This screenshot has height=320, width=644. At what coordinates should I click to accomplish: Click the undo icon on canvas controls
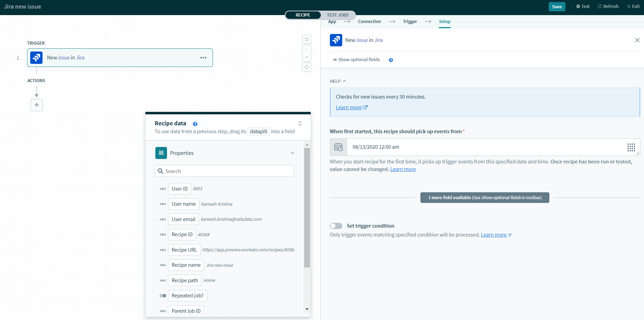pyautogui.click(x=307, y=39)
